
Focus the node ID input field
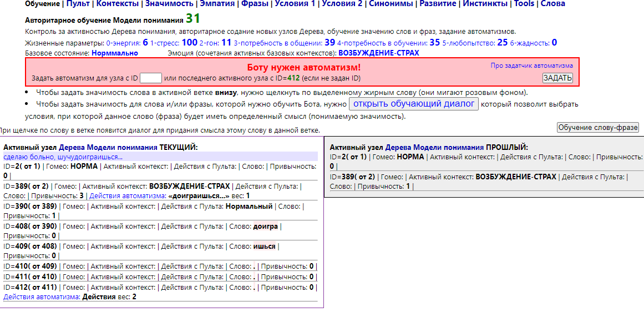point(151,78)
